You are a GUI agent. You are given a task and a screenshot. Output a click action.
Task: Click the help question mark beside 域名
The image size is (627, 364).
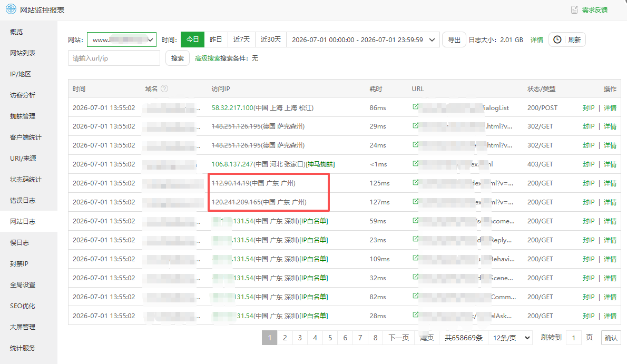point(164,89)
